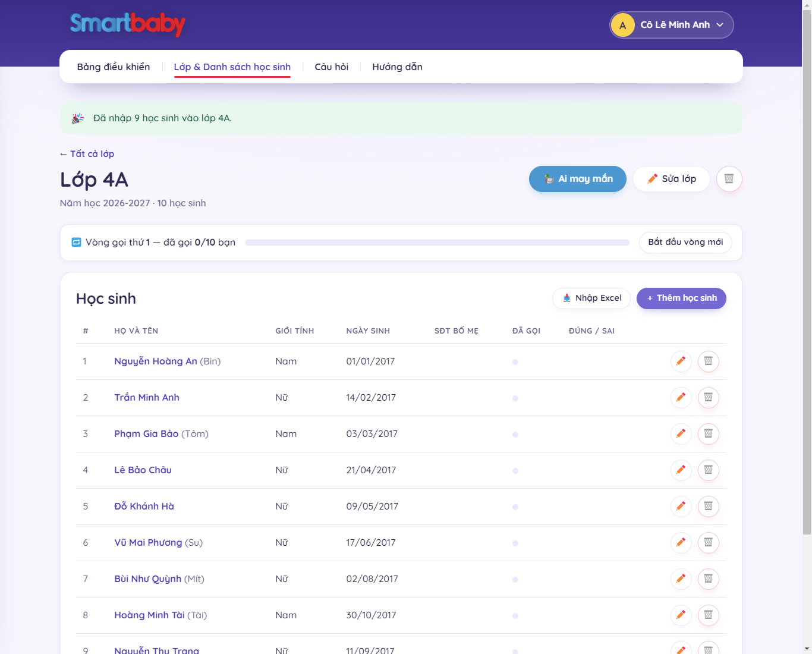Remove Lê Bảo Châu with trash icon
This screenshot has width=812, height=654.
[708, 470]
